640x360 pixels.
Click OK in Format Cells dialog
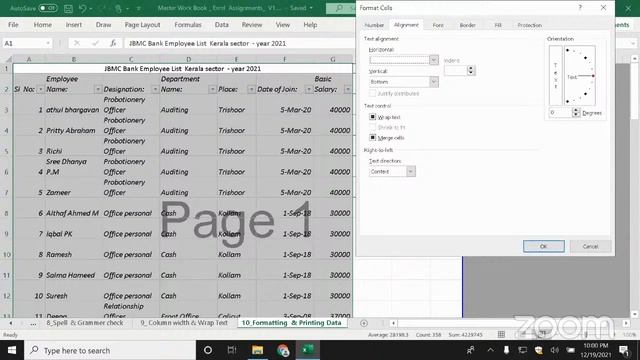544,246
